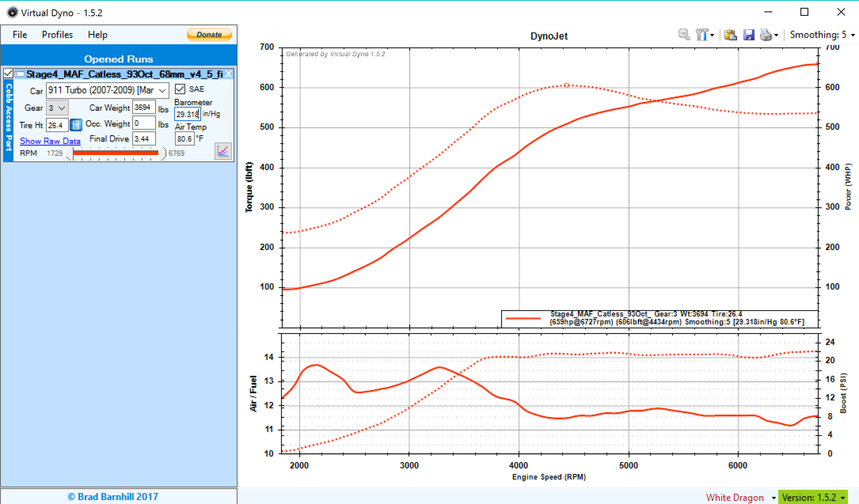Image resolution: width=859 pixels, height=504 pixels.
Task: Open the Smoothing: 5 dropdown
Action: [822, 35]
